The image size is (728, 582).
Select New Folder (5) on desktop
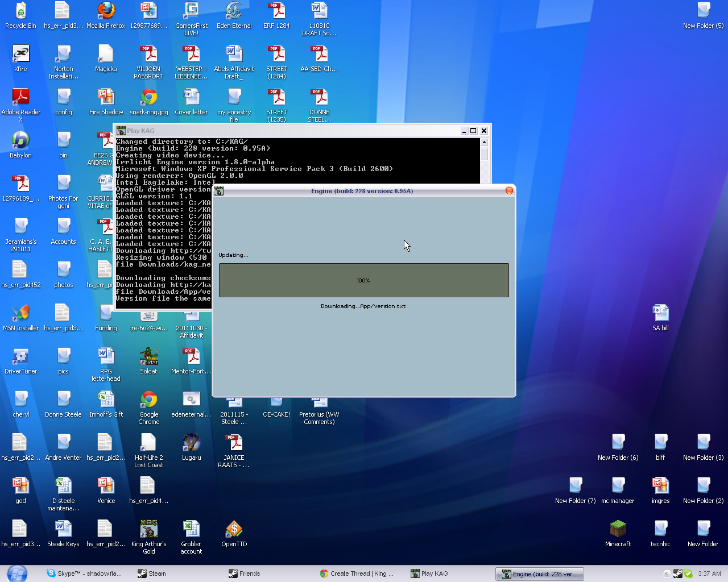click(703, 16)
